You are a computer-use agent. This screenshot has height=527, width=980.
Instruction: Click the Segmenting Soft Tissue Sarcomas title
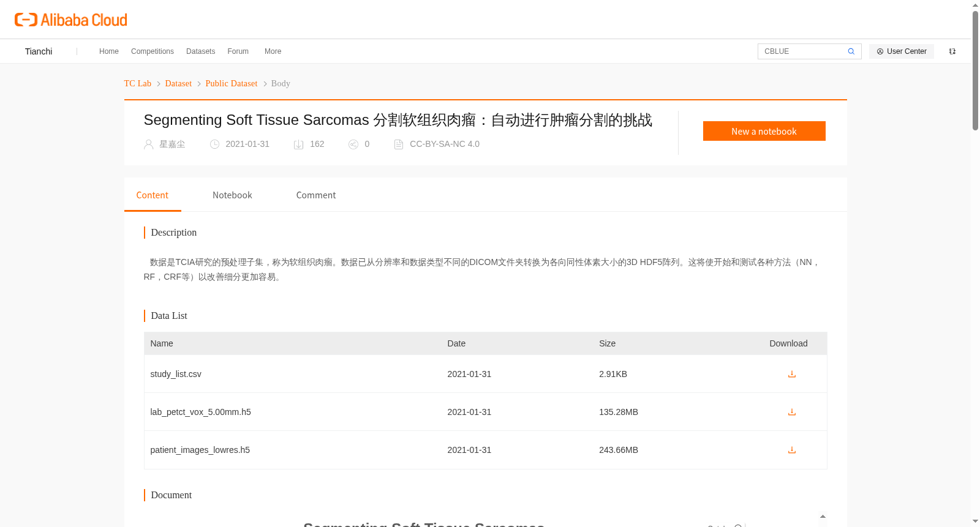coord(398,120)
